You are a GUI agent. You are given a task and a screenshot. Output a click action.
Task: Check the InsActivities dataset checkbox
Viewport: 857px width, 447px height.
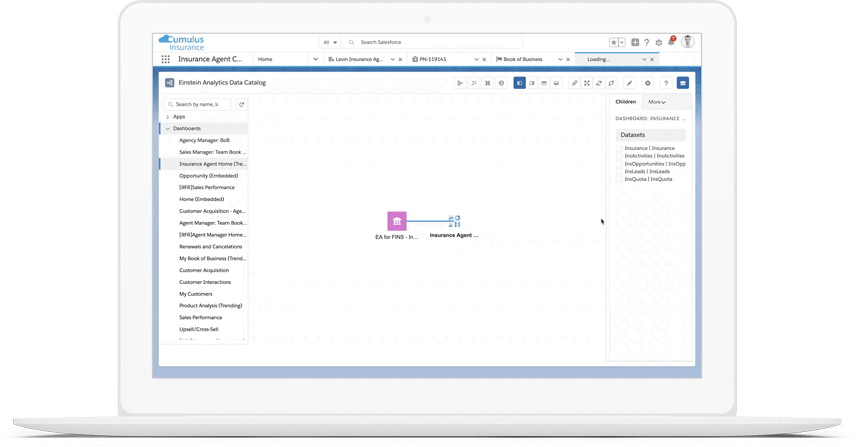(x=619, y=156)
